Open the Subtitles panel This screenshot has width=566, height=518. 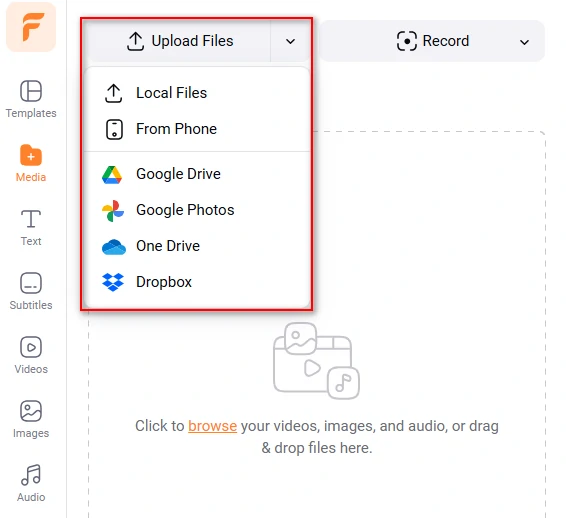pos(31,291)
